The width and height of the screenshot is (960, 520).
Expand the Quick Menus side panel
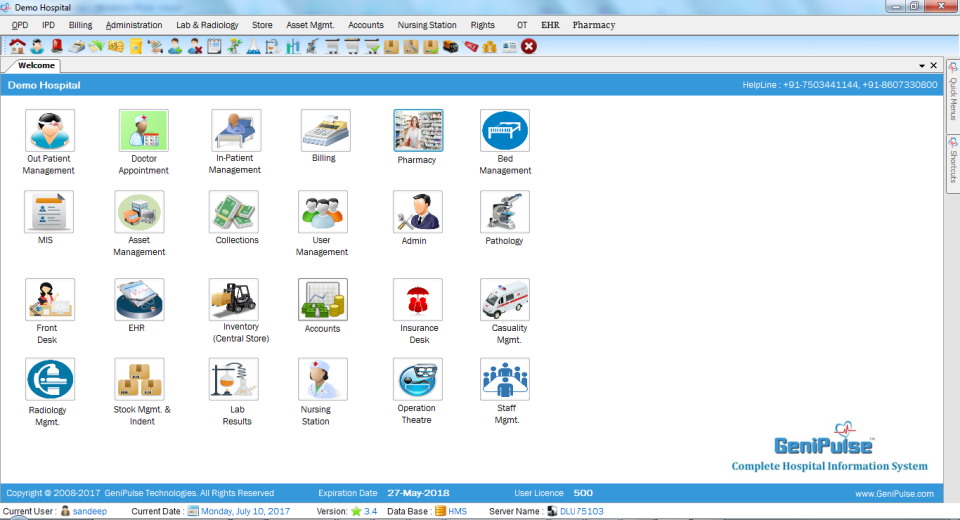(953, 97)
